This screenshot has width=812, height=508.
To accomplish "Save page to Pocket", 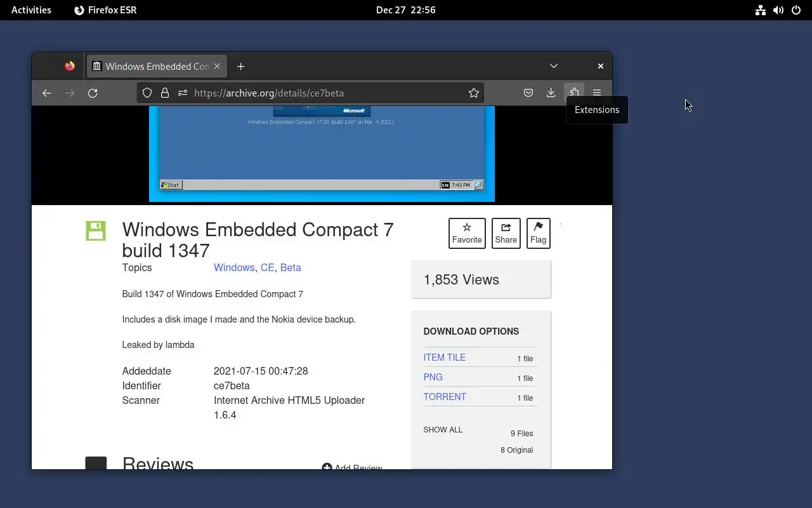I will (x=528, y=93).
